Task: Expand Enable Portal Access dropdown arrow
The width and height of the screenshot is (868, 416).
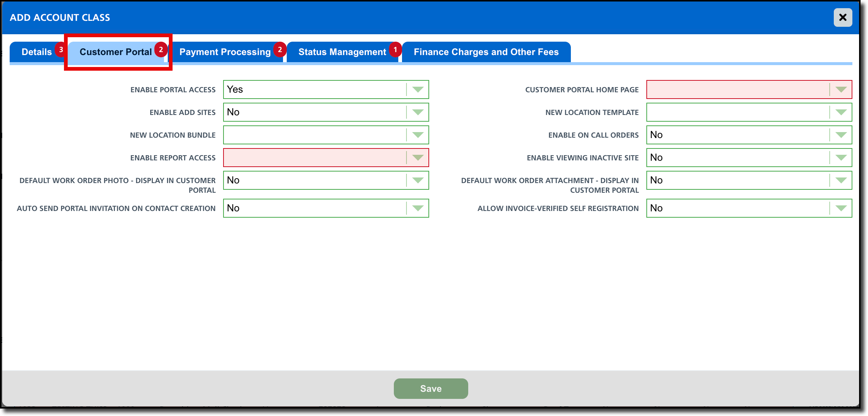Action: [418, 90]
